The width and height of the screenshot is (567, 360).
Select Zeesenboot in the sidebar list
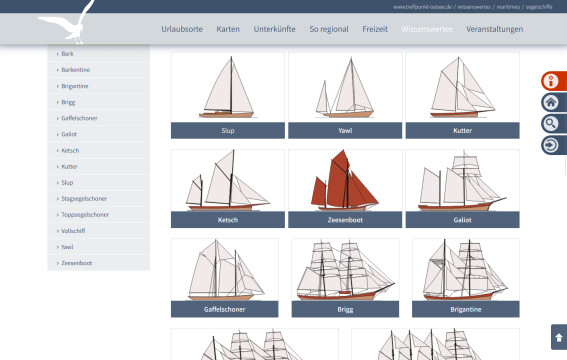pos(99,263)
